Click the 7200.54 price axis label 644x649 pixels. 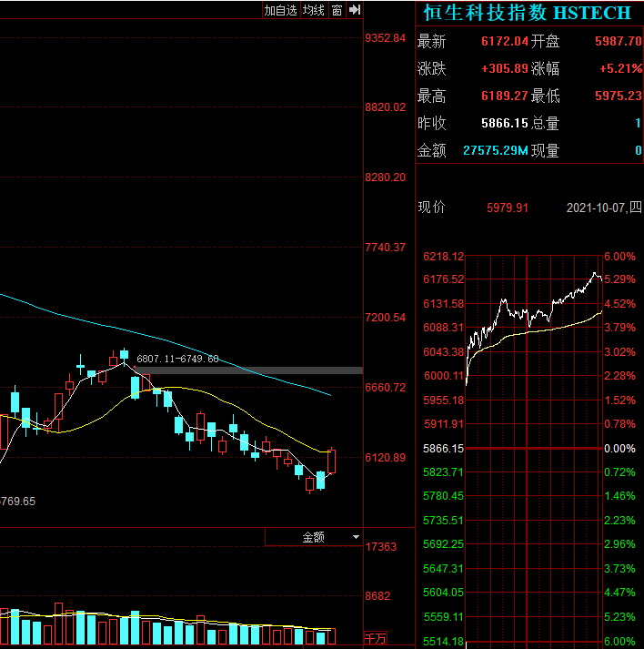click(x=385, y=318)
